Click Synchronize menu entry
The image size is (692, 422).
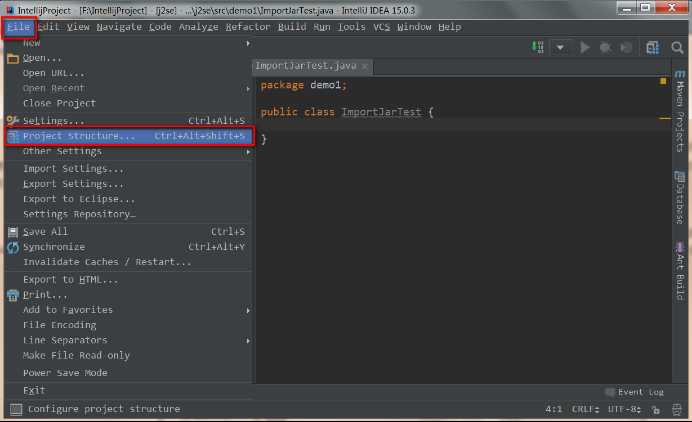click(x=129, y=247)
